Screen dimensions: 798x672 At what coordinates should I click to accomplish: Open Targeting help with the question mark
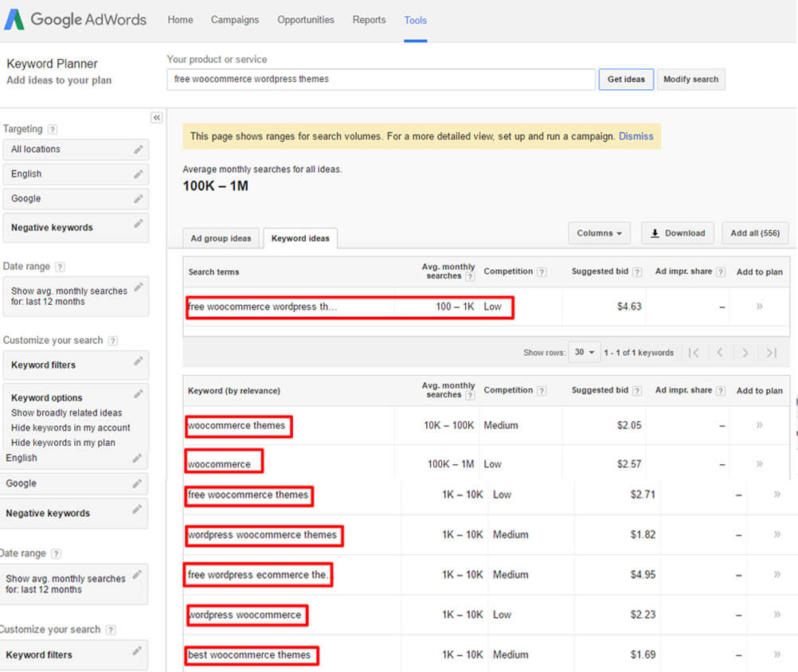[x=52, y=129]
